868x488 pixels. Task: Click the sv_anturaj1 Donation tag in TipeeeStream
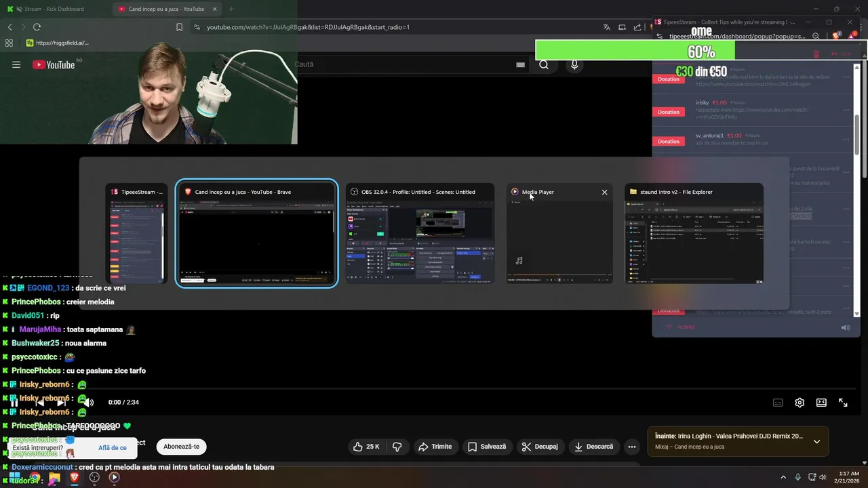[x=669, y=142]
